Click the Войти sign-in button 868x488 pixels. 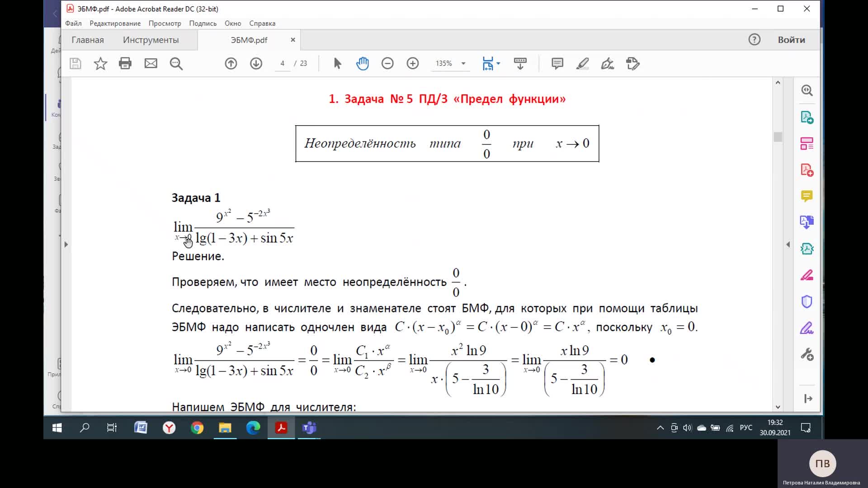(x=792, y=40)
